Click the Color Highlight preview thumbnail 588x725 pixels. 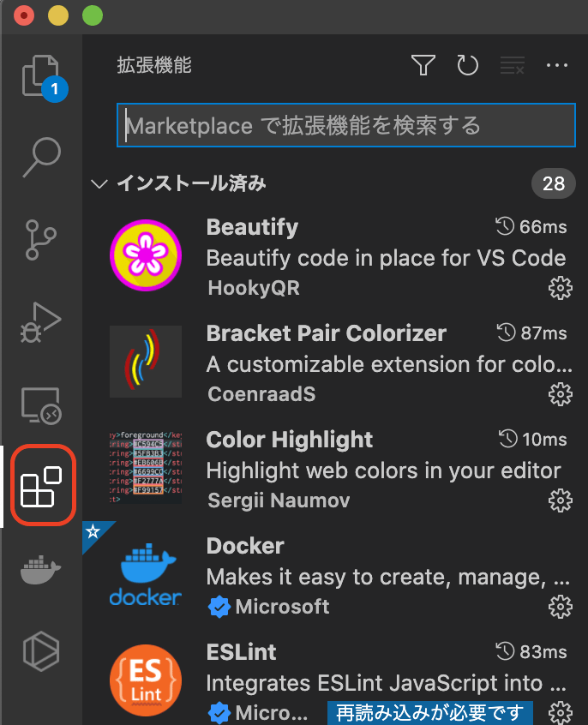pos(146,467)
